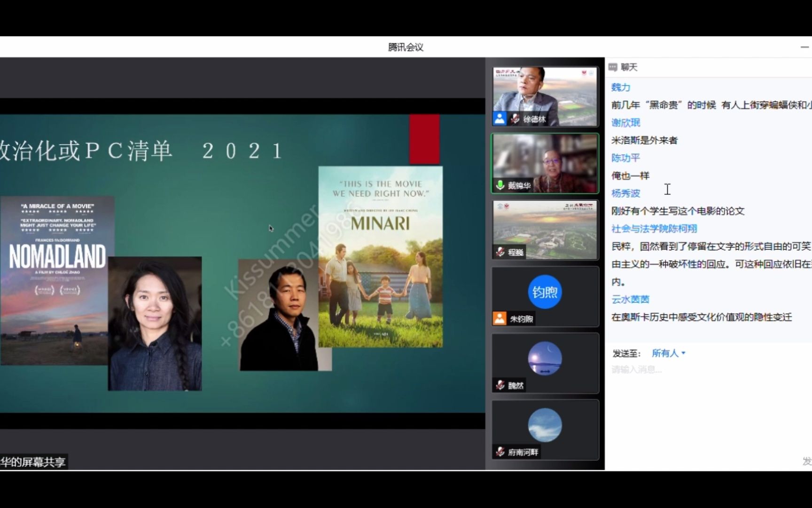Click 魏然's moon avatar

(545, 358)
